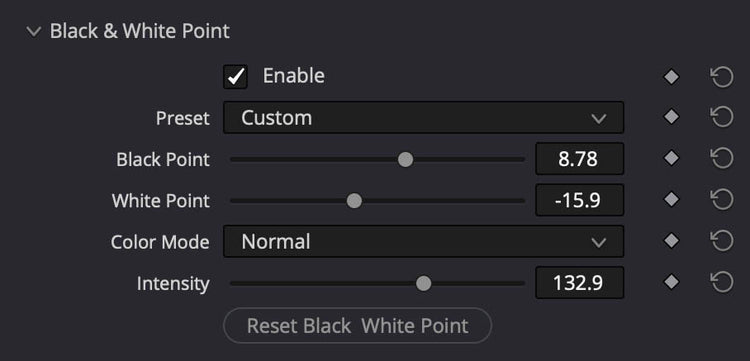Add keyframe for Preset parameter
750x361 pixels.
point(671,117)
